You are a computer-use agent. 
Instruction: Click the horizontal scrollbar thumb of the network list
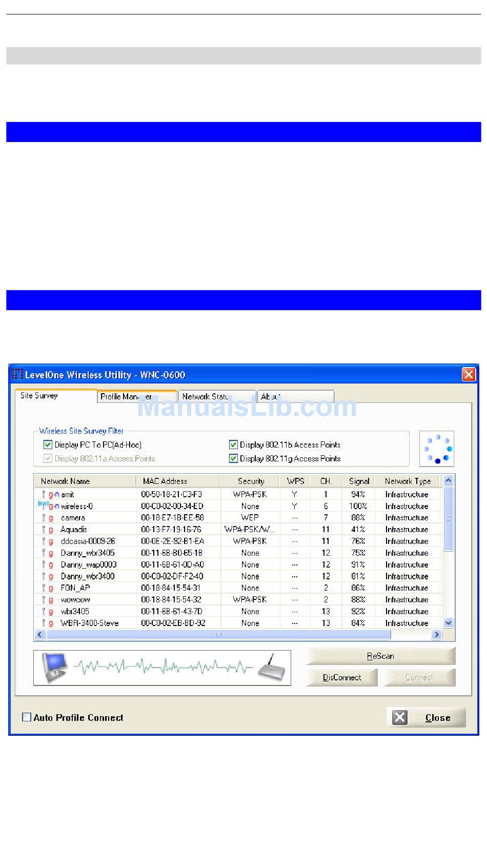tap(218, 635)
